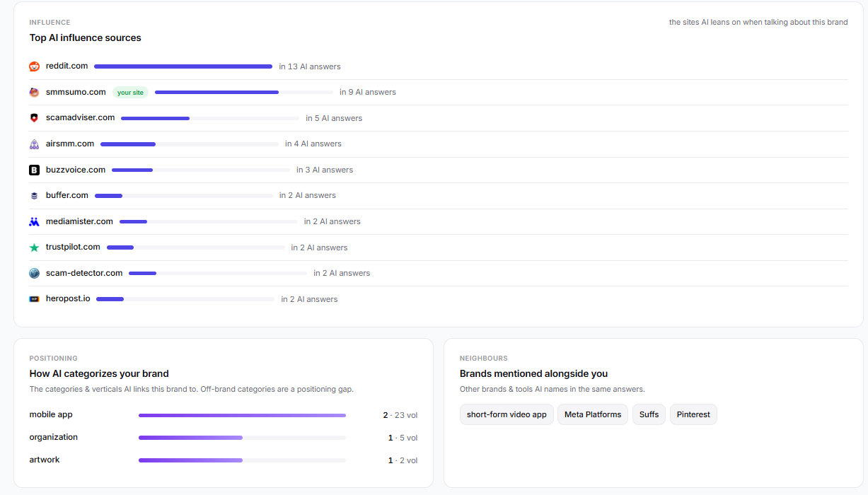Click the trustpilot.com star icon

(x=34, y=248)
